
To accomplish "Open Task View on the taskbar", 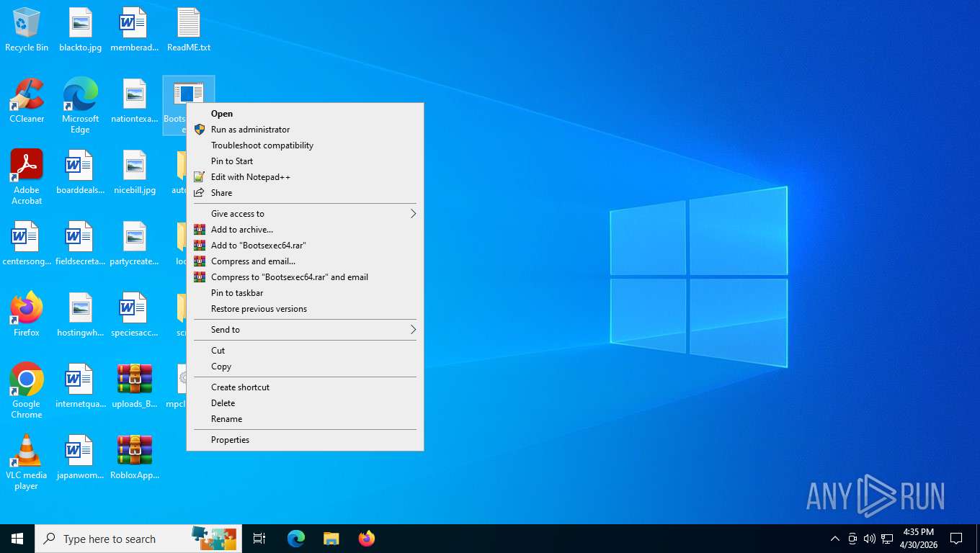I will [259, 539].
